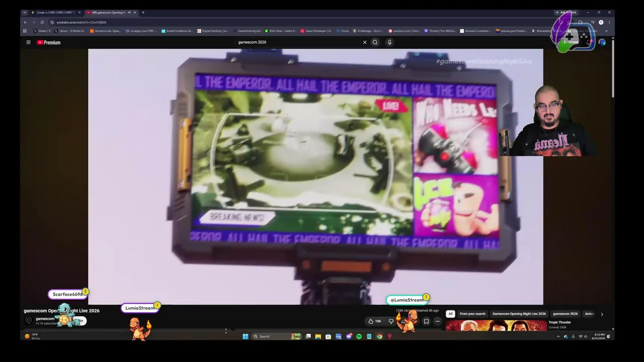Dislike the gamescom video

(391, 321)
